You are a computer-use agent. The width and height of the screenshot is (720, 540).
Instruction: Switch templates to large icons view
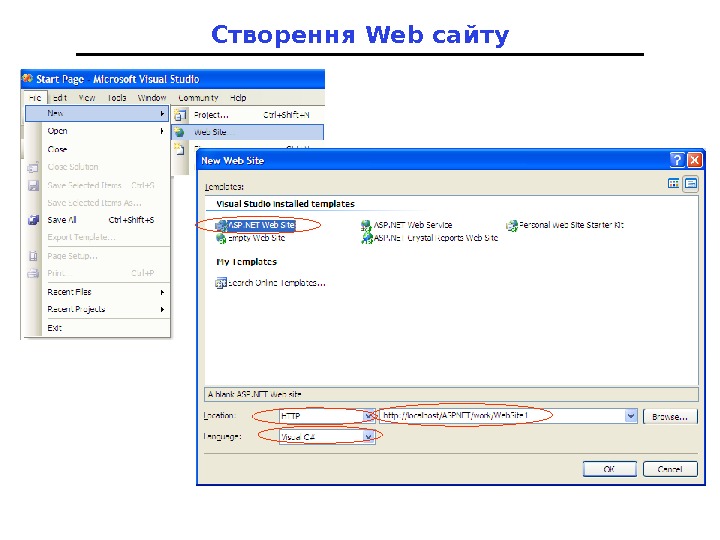(674, 184)
